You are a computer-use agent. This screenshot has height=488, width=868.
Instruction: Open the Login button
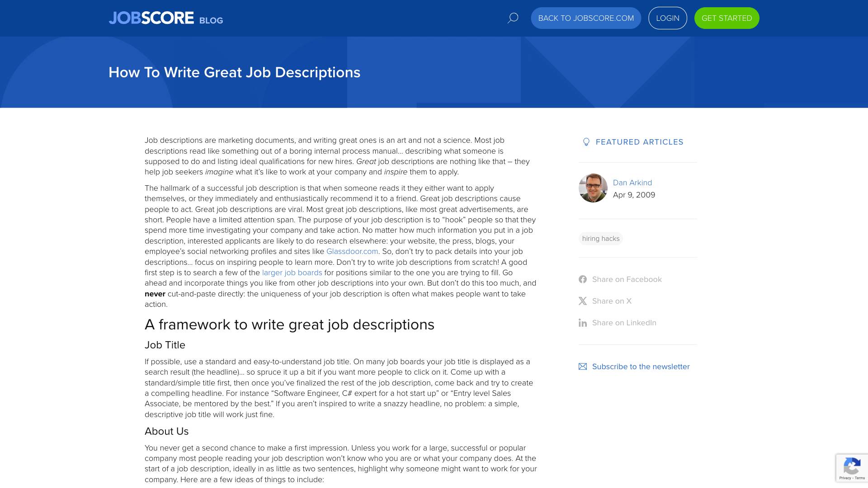[x=667, y=18]
